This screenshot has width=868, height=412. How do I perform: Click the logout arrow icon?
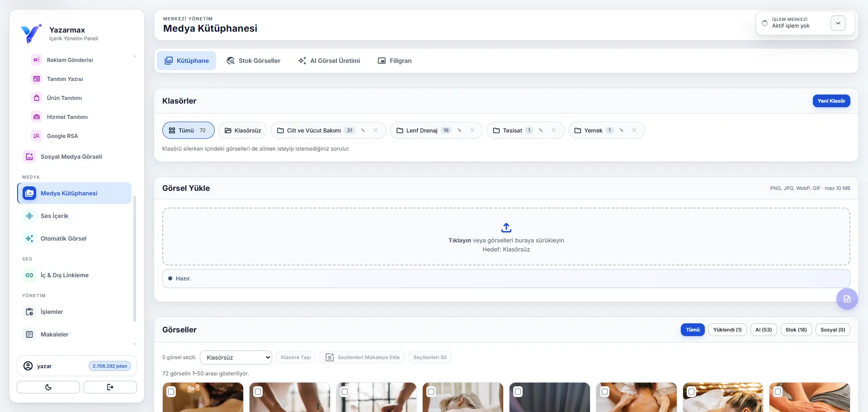(x=110, y=387)
